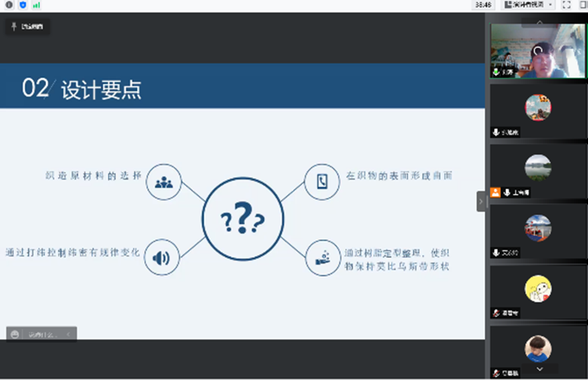Enter full screen mode using top-right icon

[566, 5]
